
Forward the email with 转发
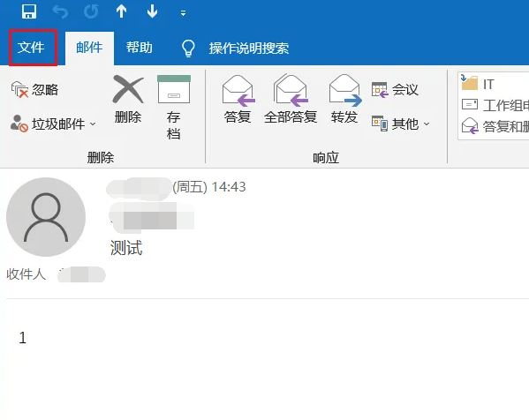(x=344, y=100)
